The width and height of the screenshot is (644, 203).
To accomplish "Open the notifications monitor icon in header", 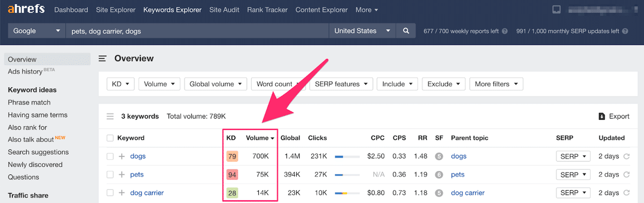I will coord(557,10).
